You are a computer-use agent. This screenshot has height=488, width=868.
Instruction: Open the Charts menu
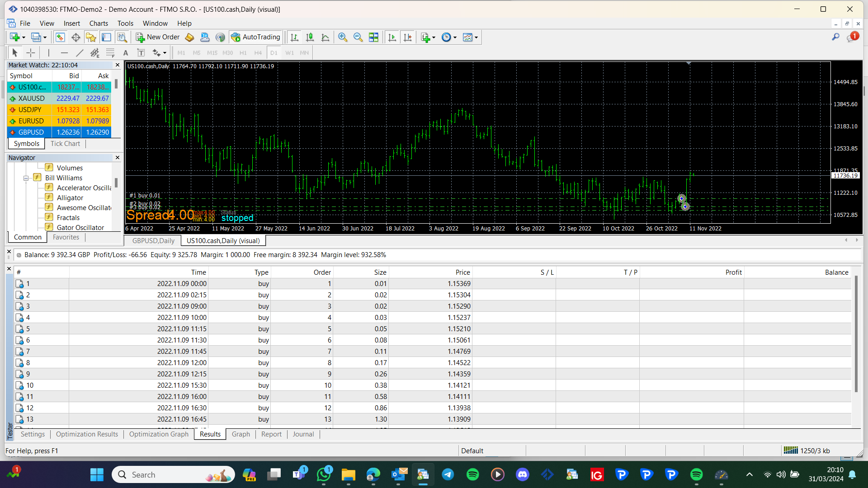pyautogui.click(x=99, y=23)
